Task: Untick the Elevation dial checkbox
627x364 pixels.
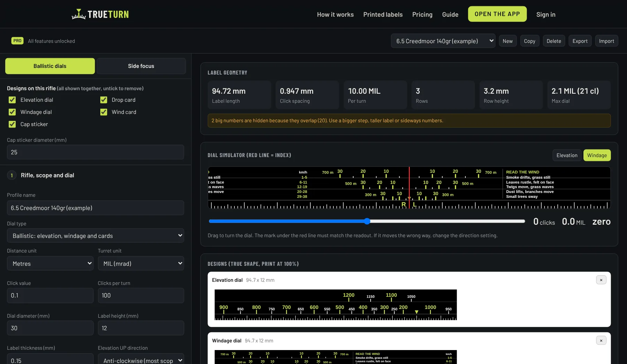Action: point(12,100)
